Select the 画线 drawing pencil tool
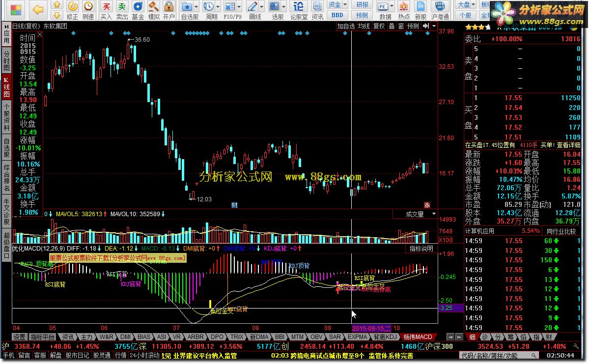Viewport: 589px width, 364px height. tap(252, 7)
